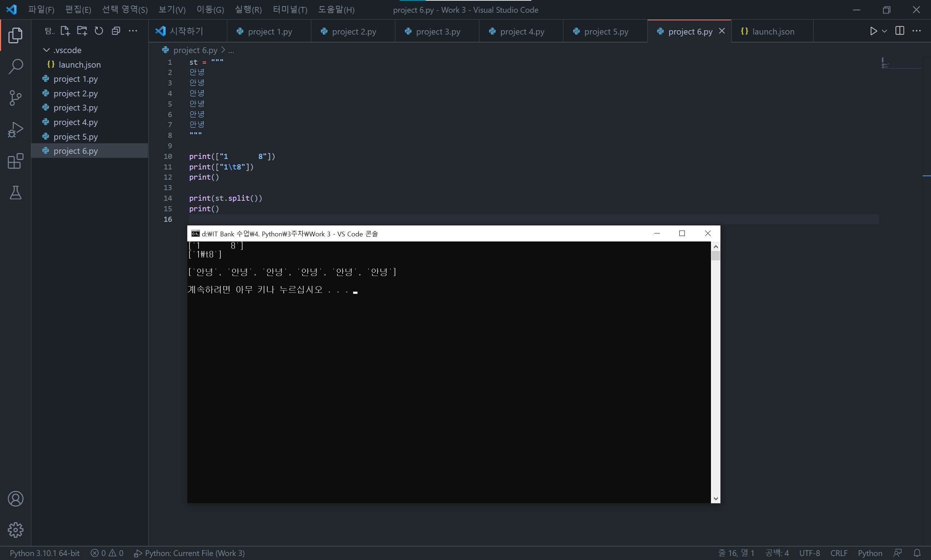
Task: Collapse all folders in explorer
Action: [116, 31]
